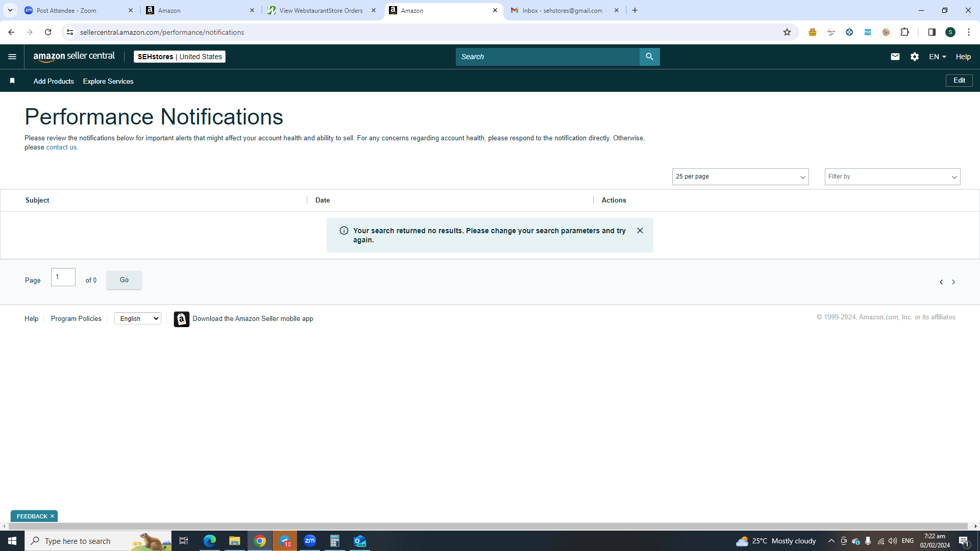Viewport: 980px width, 551px height.
Task: Open the 25 per page dropdown
Action: pyautogui.click(x=740, y=177)
